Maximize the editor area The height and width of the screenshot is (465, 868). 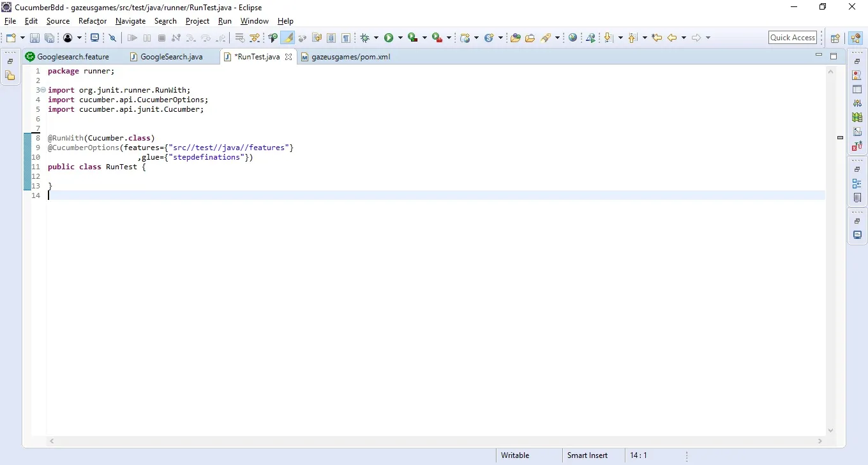(833, 56)
